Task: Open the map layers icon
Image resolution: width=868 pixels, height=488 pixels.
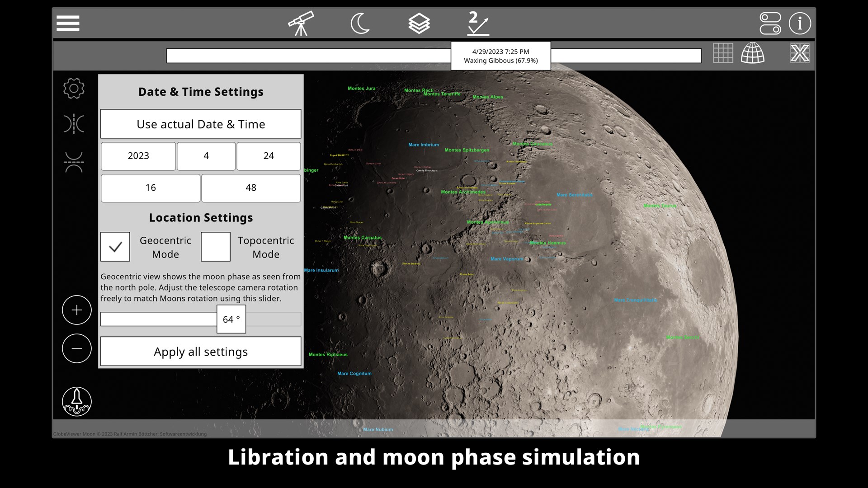Action: pos(419,23)
